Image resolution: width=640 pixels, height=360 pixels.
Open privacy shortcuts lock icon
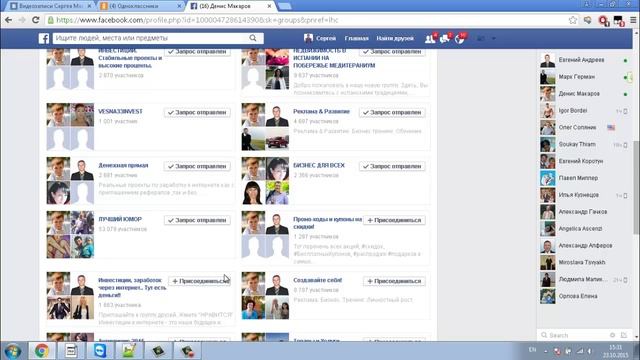click(481, 38)
